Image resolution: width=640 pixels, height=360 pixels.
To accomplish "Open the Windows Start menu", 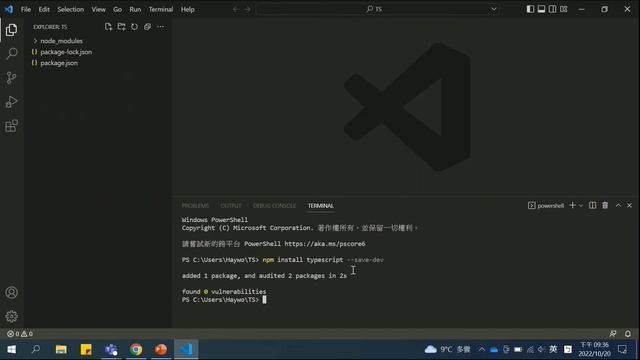I will (x=11, y=349).
